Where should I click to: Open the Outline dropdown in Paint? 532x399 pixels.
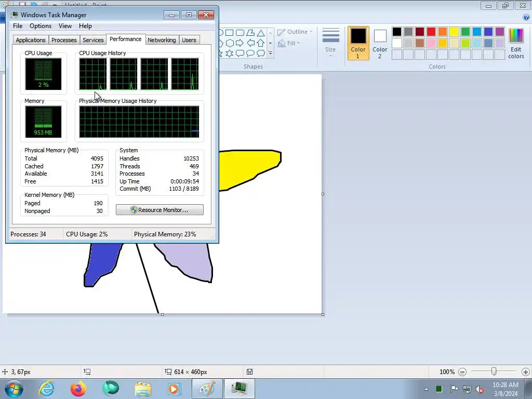pos(295,32)
